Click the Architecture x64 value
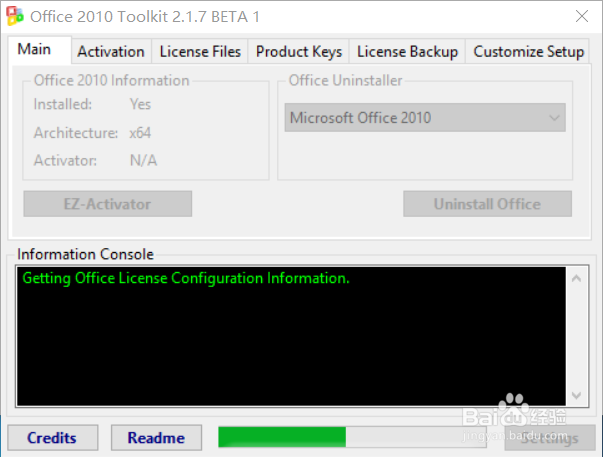Image resolution: width=603 pixels, height=457 pixels. (140, 132)
